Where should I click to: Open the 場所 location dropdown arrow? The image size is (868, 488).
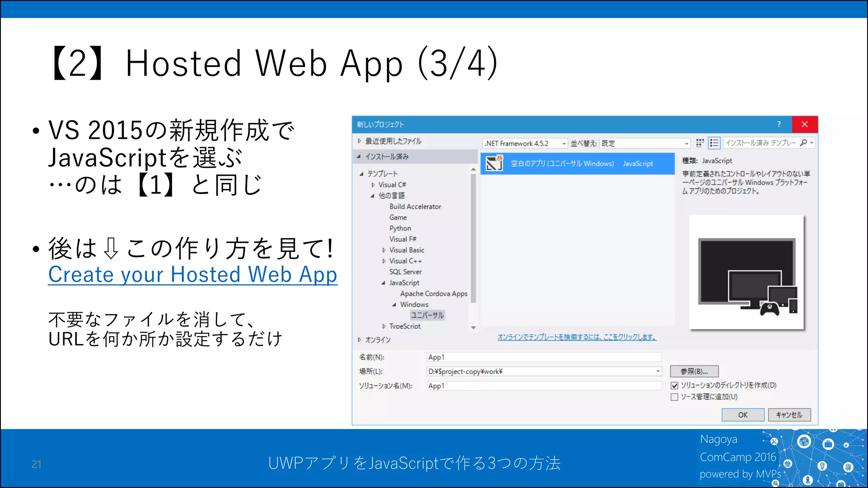(658, 372)
